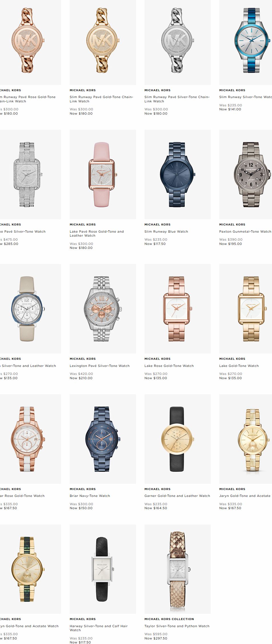Open the Slim Runway Blue Watch image

click(177, 174)
